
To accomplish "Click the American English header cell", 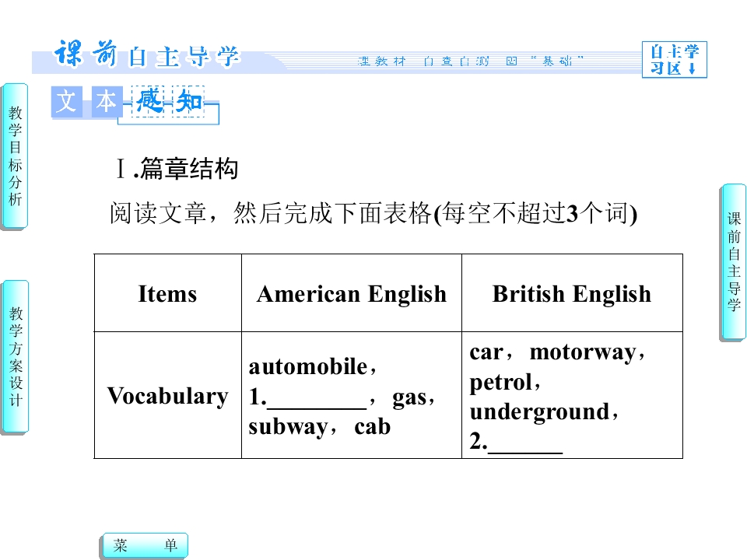I will [x=352, y=293].
